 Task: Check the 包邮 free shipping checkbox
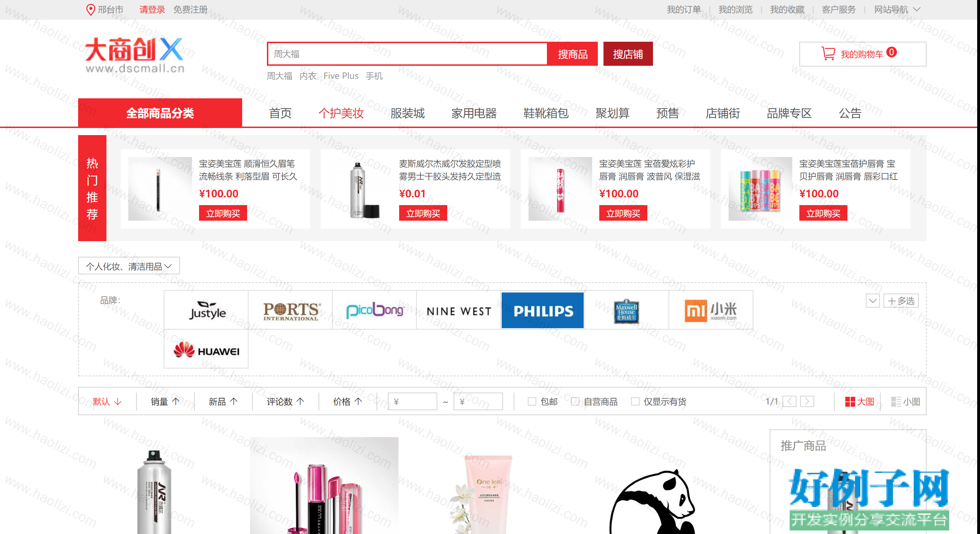(532, 401)
